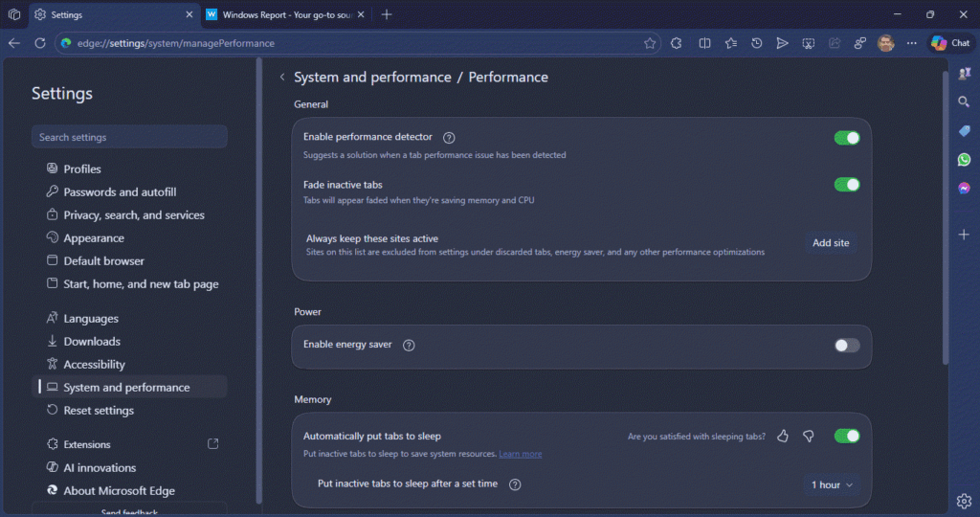Turn on Enable energy saver switch

pos(847,345)
